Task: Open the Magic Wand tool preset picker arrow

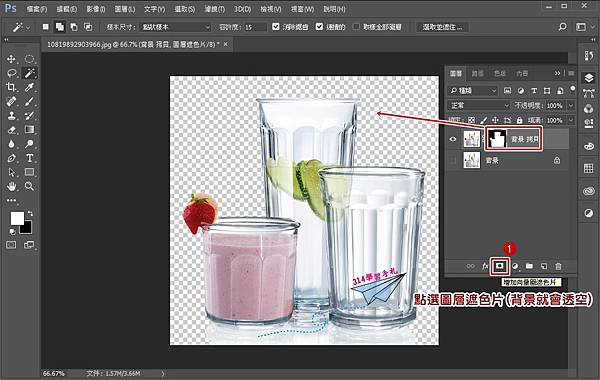Action: tap(28, 28)
